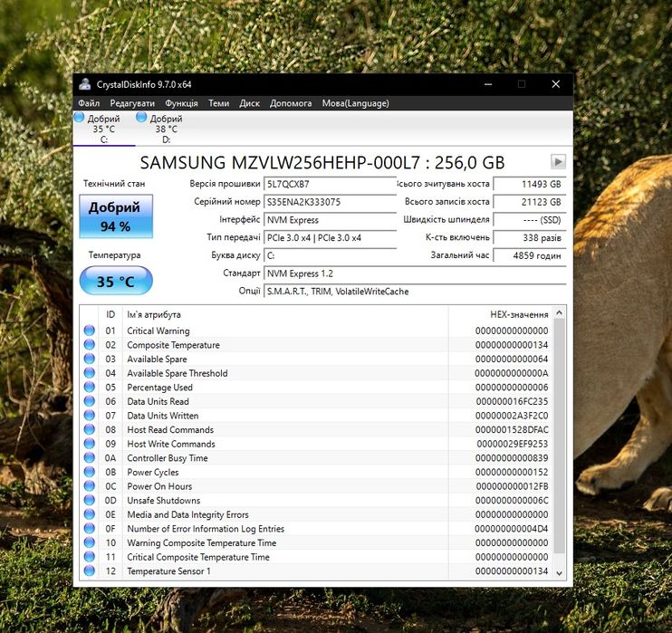Viewport: 672px width, 633px height.
Task: Open the Теми menu
Action: pyautogui.click(x=218, y=103)
